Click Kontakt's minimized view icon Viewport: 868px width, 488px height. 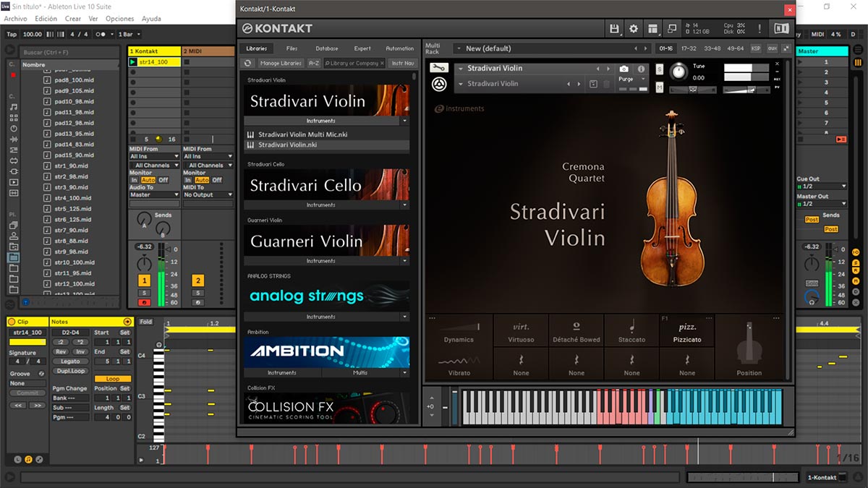[671, 28]
